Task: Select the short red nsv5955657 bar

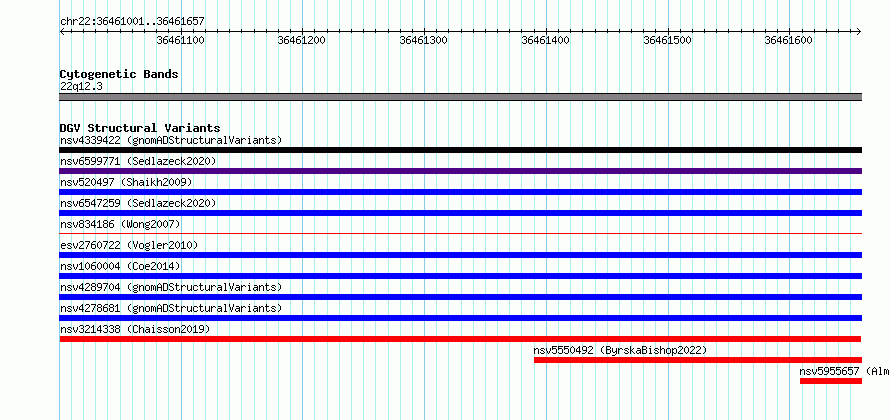Action: [x=831, y=381]
